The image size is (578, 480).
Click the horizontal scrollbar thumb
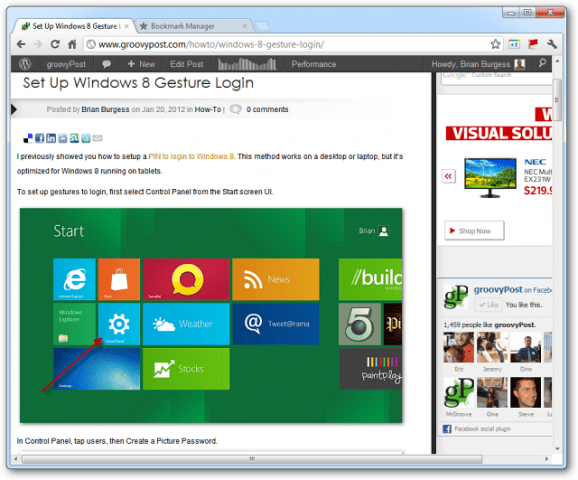252,459
